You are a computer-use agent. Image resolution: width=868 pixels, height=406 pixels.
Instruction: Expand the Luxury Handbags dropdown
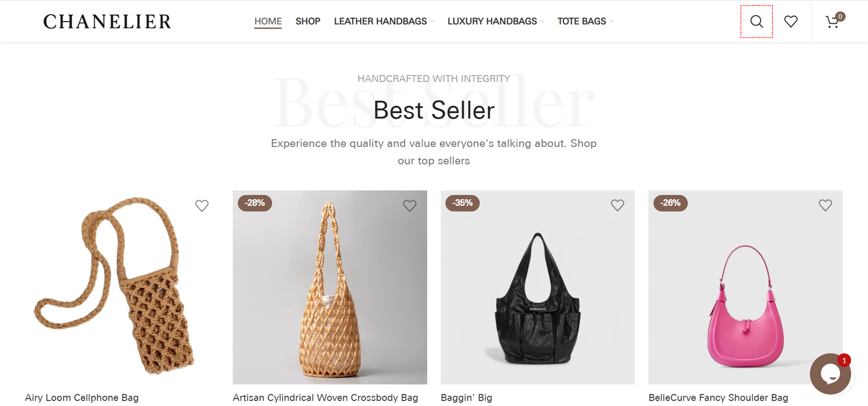[x=495, y=21]
